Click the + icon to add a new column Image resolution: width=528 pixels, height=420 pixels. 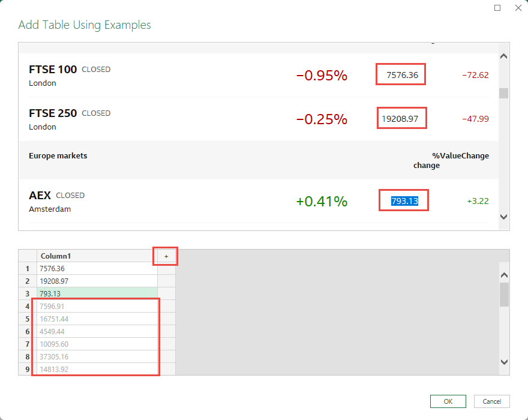(x=165, y=256)
